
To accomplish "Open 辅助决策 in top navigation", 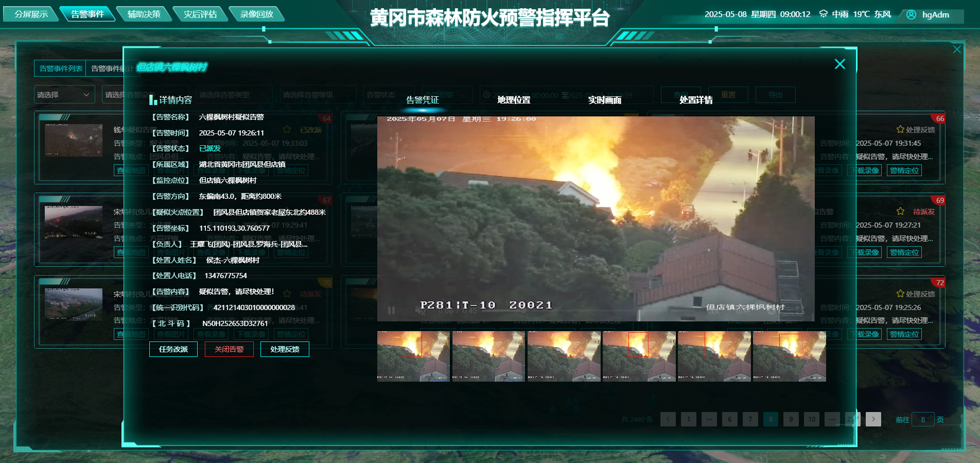I will tap(144, 14).
